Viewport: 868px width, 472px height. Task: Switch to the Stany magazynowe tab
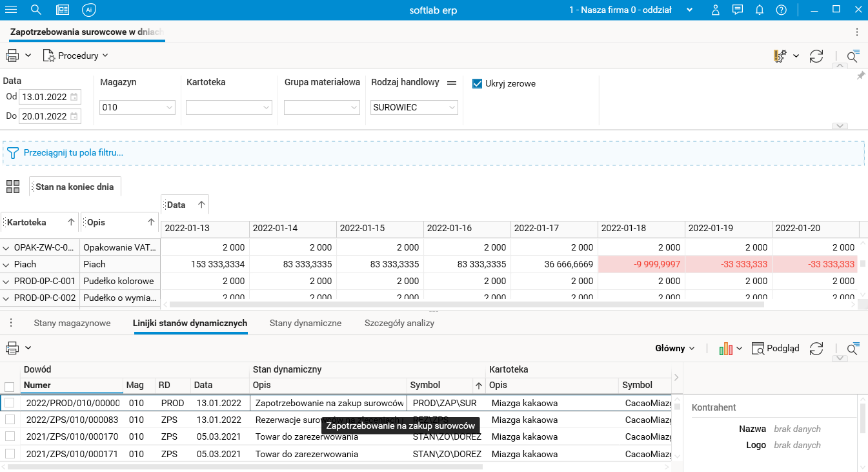click(x=72, y=323)
